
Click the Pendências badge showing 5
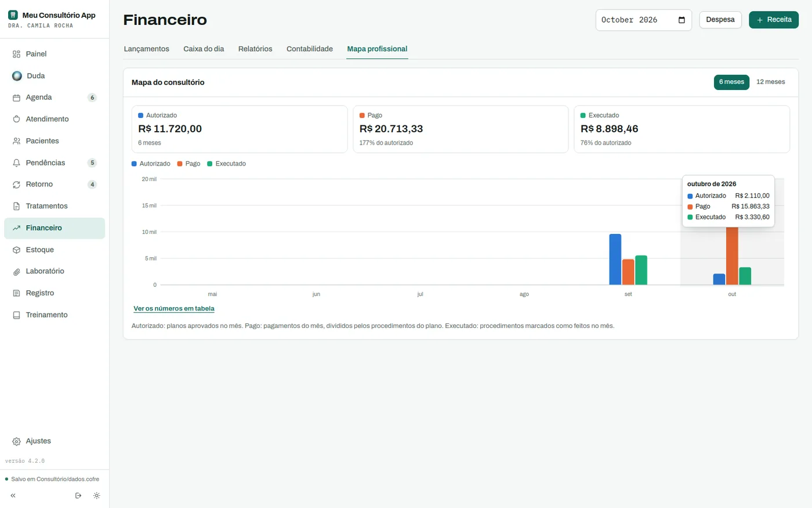[92, 163]
